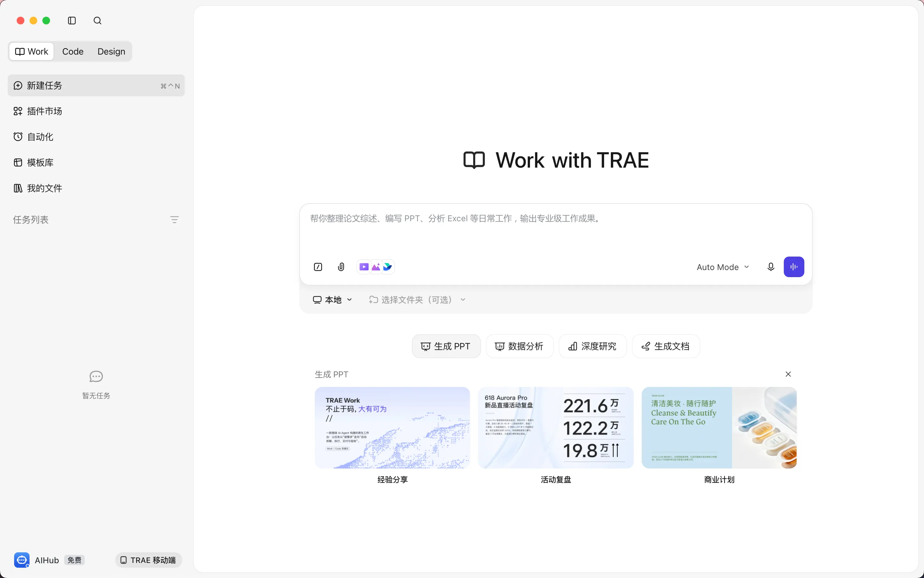
Task: Select the 数据分析 chip
Action: click(x=520, y=346)
